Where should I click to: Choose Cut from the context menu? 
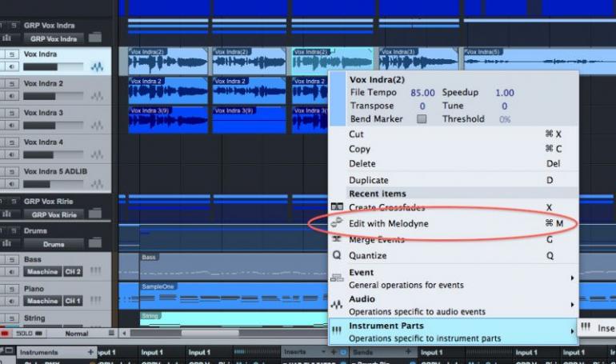click(454, 134)
